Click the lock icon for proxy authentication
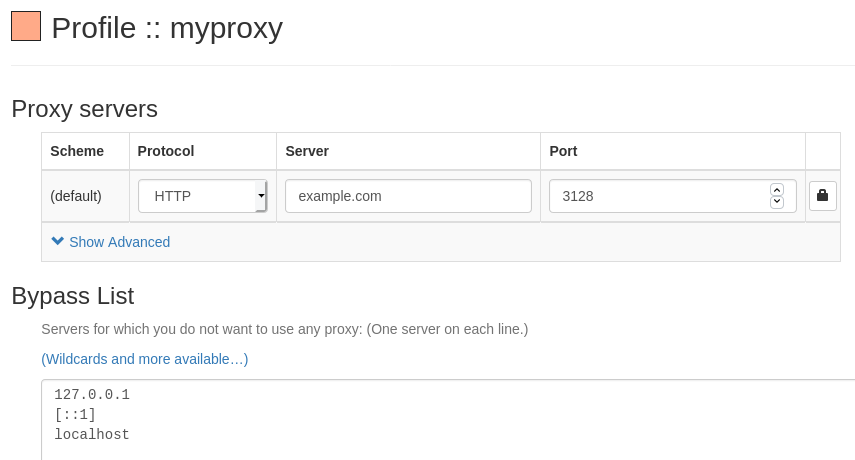This screenshot has width=855, height=460. click(822, 196)
